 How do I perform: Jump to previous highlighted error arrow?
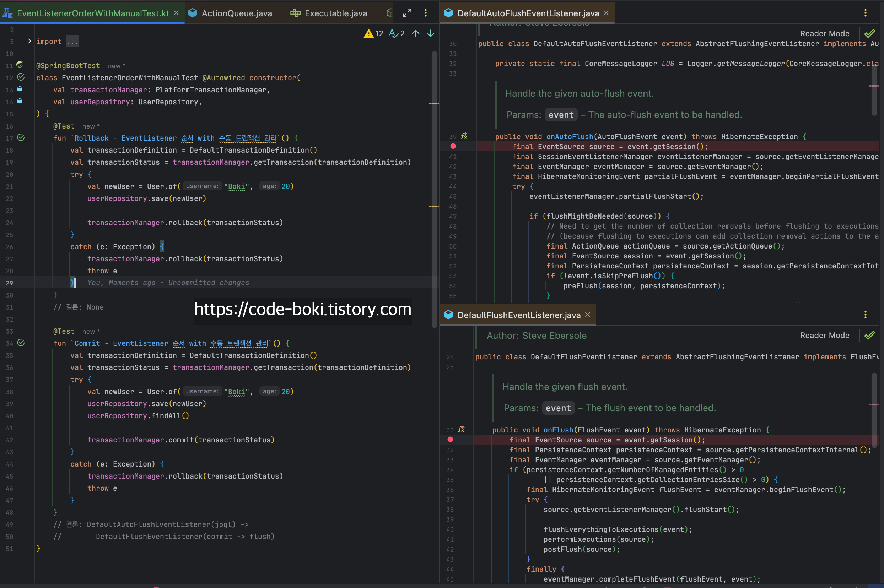(x=416, y=33)
